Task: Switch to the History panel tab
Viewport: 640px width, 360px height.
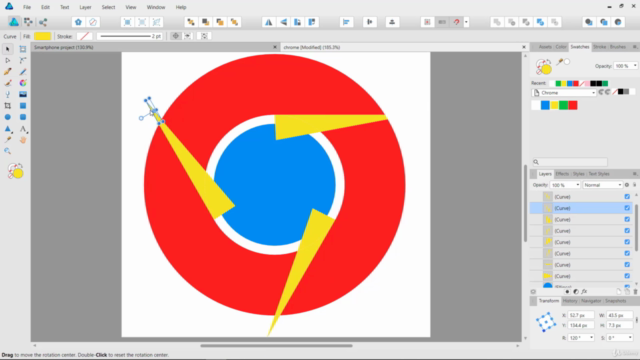Action: (x=570, y=301)
